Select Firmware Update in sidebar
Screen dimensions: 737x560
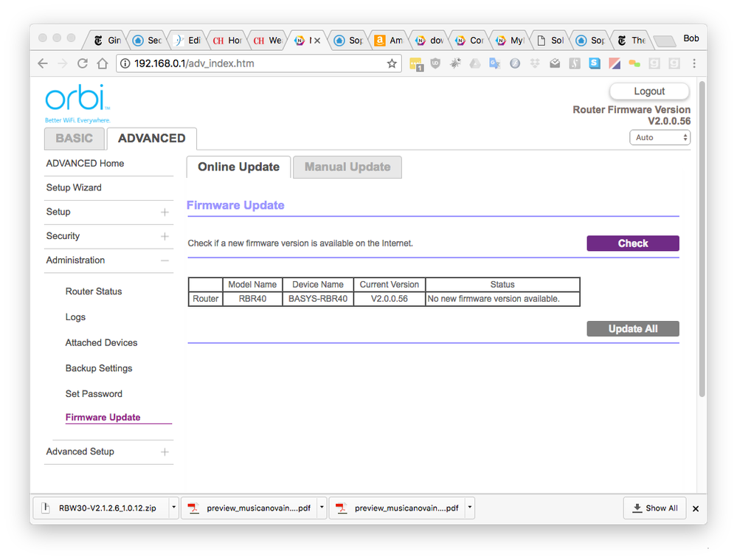click(103, 418)
